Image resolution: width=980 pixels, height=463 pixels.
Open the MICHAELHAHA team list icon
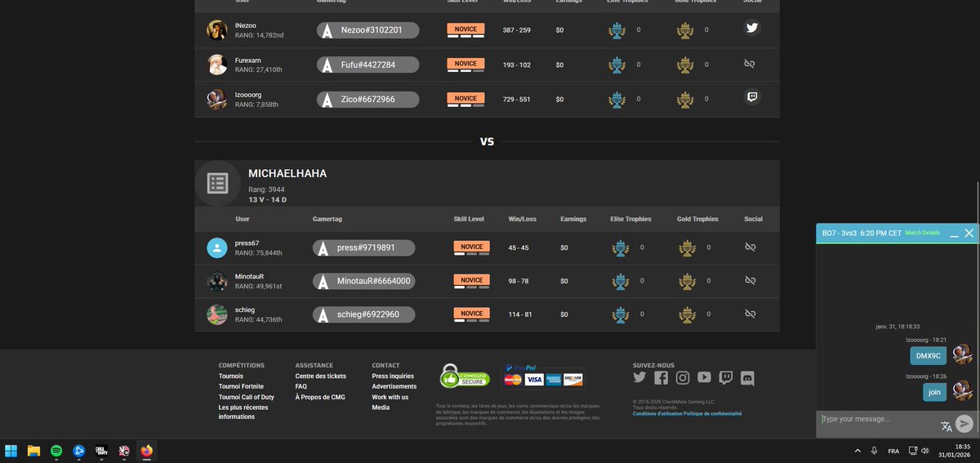(x=217, y=183)
